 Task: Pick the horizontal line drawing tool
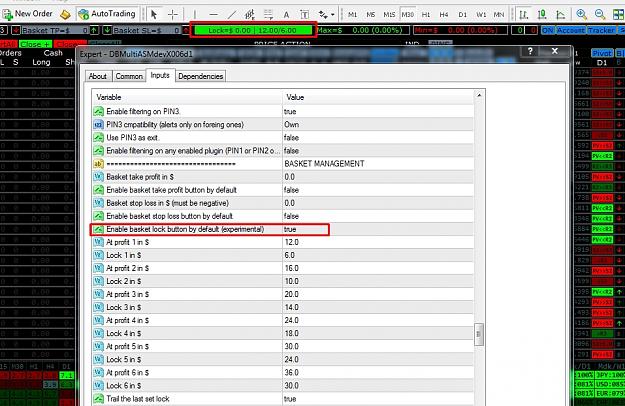coord(214,15)
